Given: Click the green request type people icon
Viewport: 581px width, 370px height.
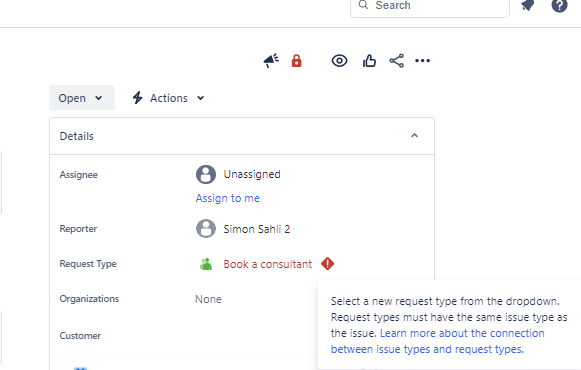Looking at the screenshot, I should pos(206,264).
